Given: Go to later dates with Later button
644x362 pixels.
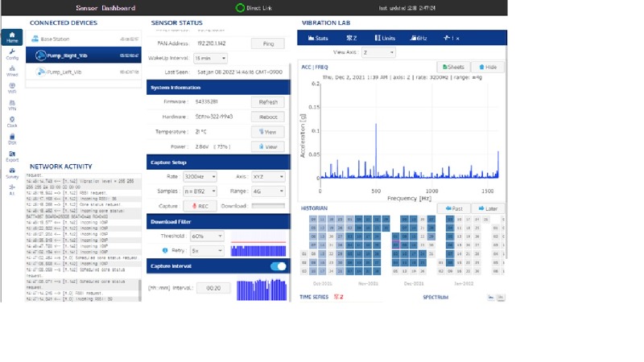Looking at the screenshot, I should [488, 208].
